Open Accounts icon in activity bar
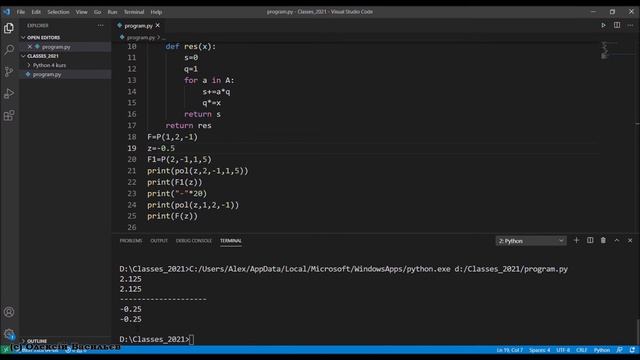640x360 pixels. pos(9,312)
